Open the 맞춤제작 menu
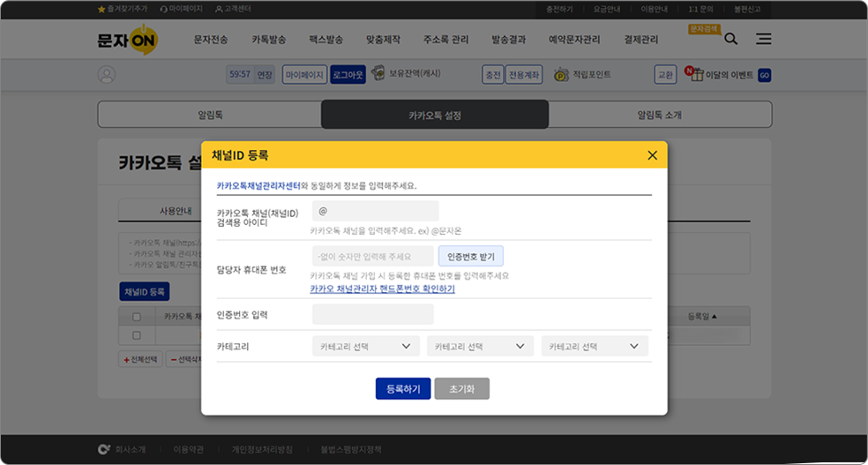The height and width of the screenshot is (465, 868). click(383, 40)
